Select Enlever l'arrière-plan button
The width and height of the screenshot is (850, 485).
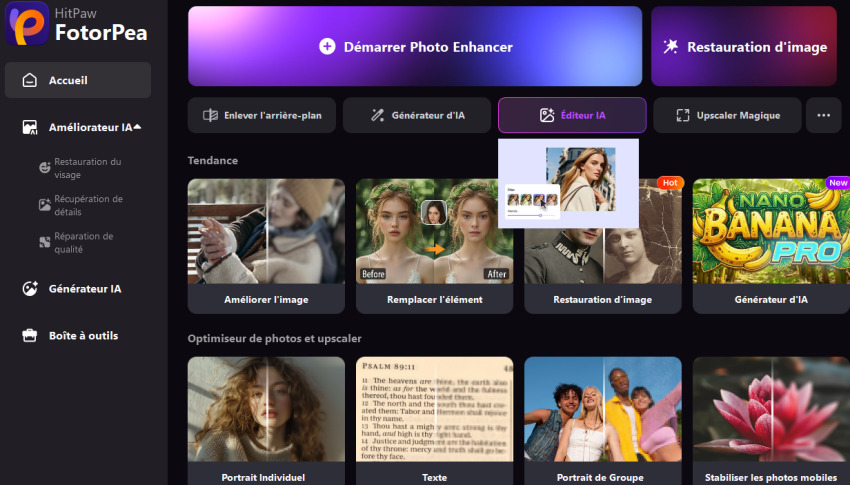(262, 115)
